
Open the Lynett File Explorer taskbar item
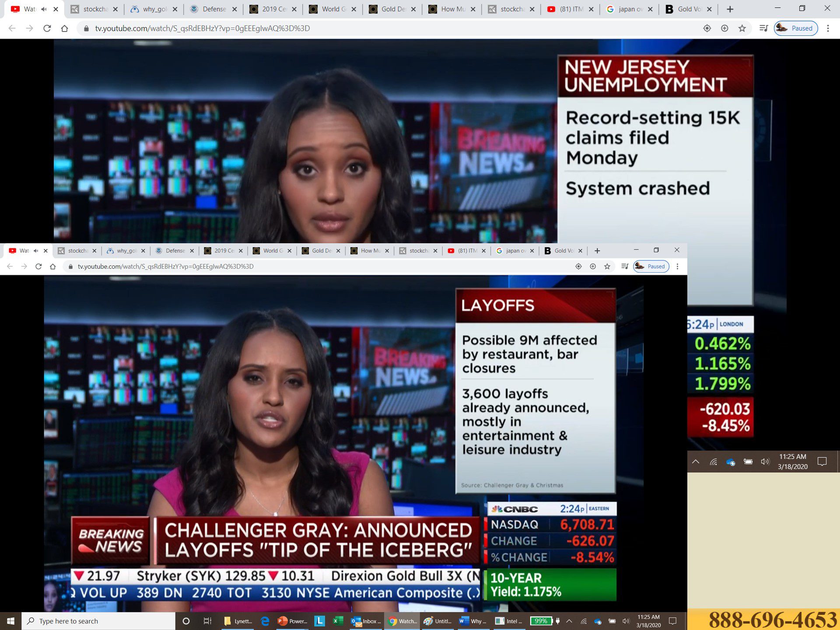238,621
